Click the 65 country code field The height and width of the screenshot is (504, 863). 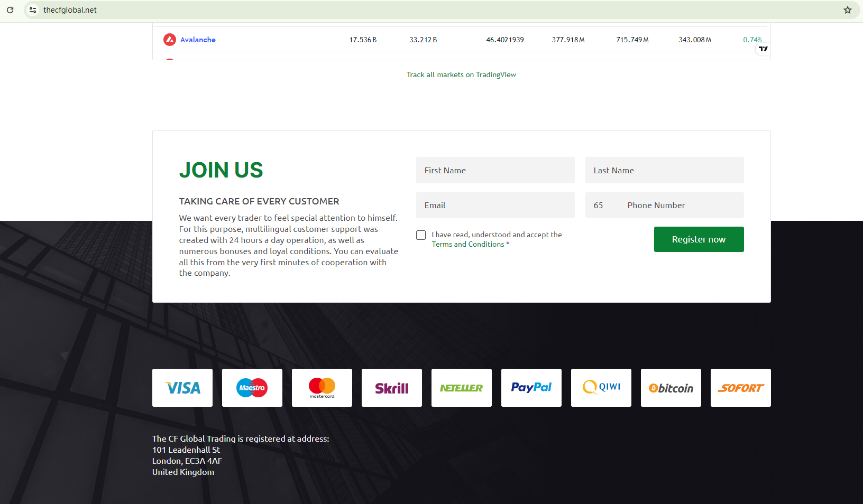602,205
